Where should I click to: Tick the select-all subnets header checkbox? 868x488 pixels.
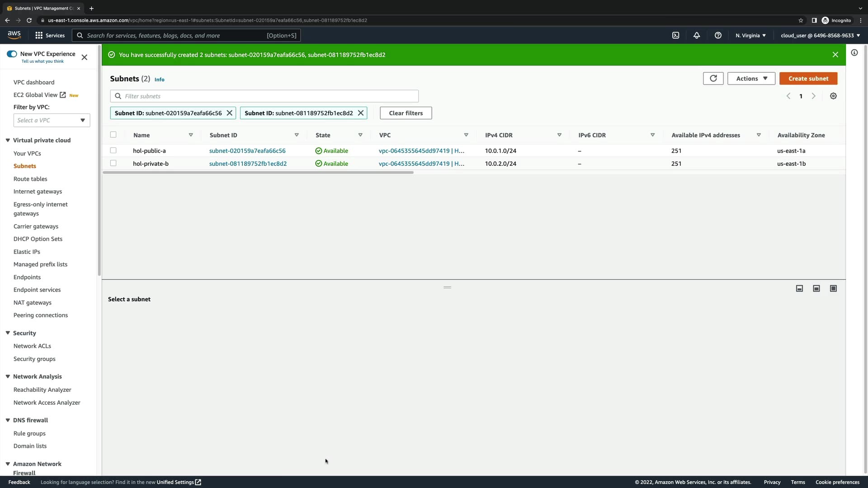pyautogui.click(x=113, y=135)
